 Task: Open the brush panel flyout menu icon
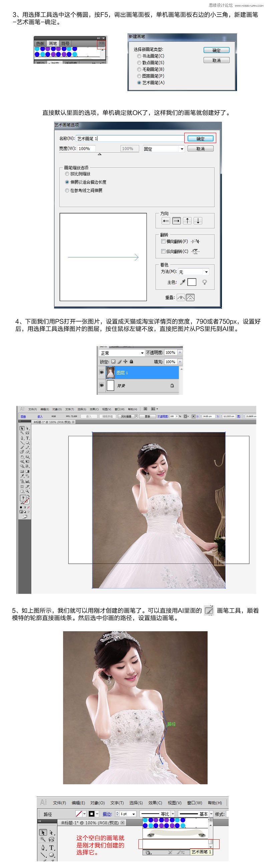[x=101, y=44]
